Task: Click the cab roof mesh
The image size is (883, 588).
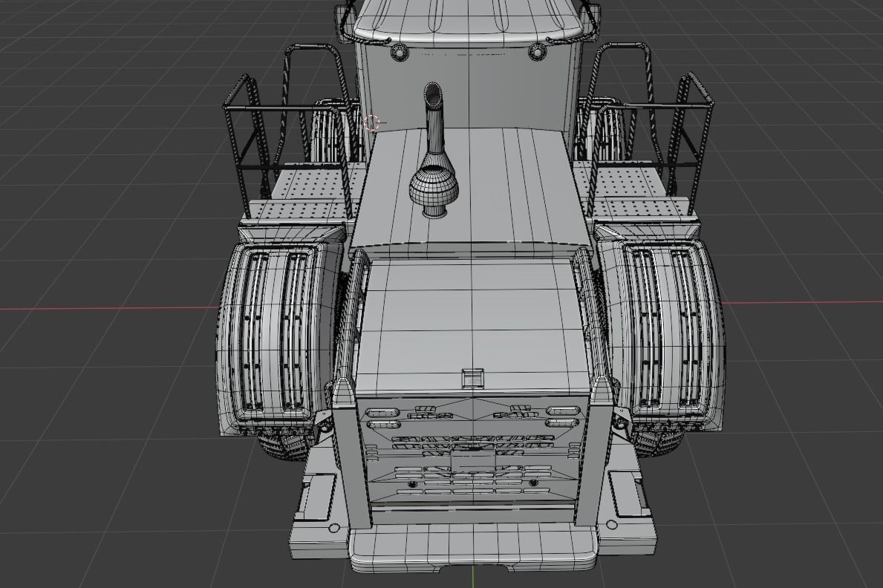Action: click(x=469, y=20)
